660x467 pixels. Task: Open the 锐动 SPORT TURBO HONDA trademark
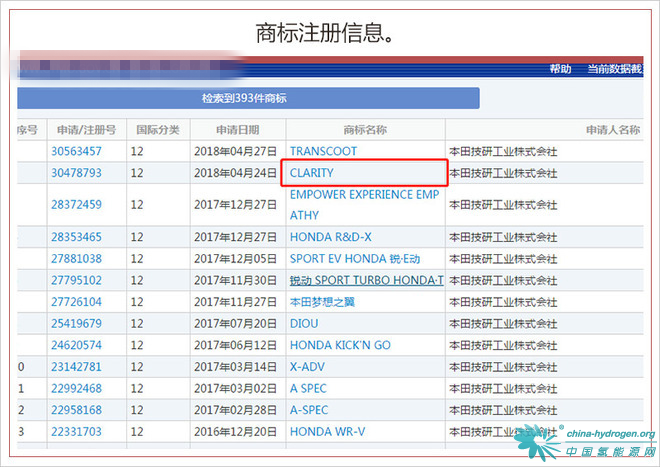[x=366, y=280]
